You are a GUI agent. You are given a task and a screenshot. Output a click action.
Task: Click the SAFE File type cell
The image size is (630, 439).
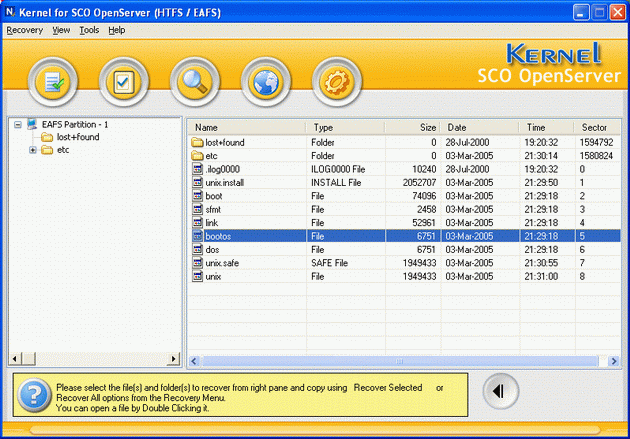point(329,263)
